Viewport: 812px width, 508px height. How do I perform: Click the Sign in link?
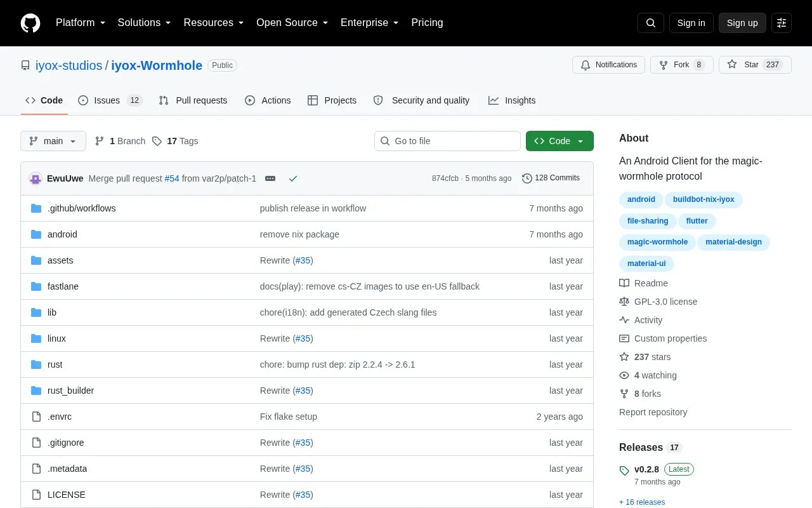[691, 23]
